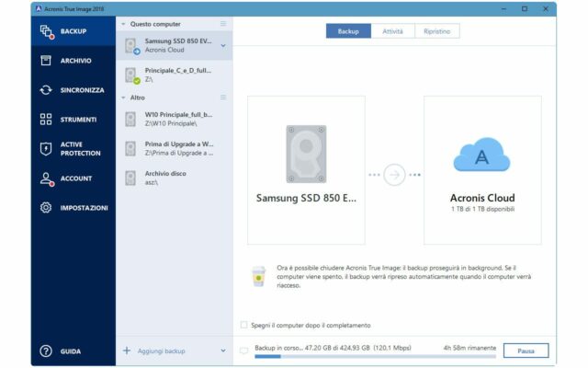This screenshot has height=368, width=588.
Task: Open Impostazioni gear icon
Action: (46, 208)
